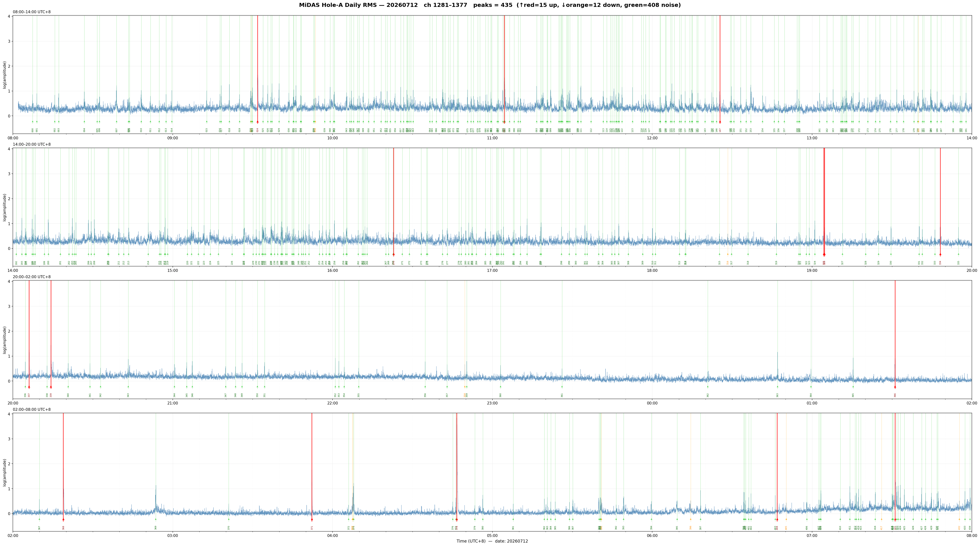
Task: Click the orange down marker labeled 417
Action: [881, 519]
